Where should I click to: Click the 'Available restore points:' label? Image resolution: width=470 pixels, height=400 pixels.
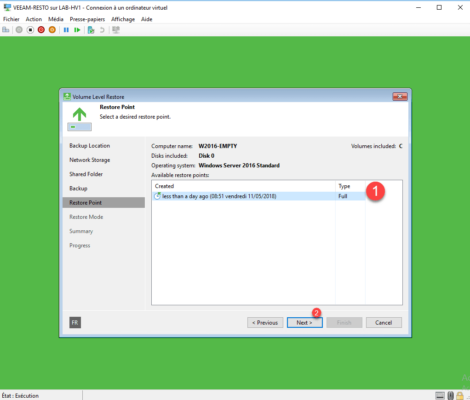pos(180,175)
